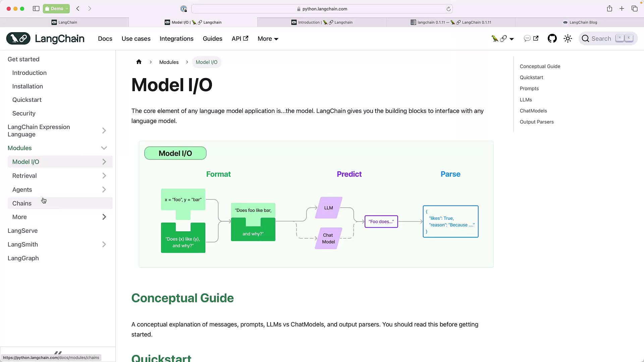This screenshot has width=644, height=362.
Task: Jump to Output Parsers section link
Action: (536, 122)
